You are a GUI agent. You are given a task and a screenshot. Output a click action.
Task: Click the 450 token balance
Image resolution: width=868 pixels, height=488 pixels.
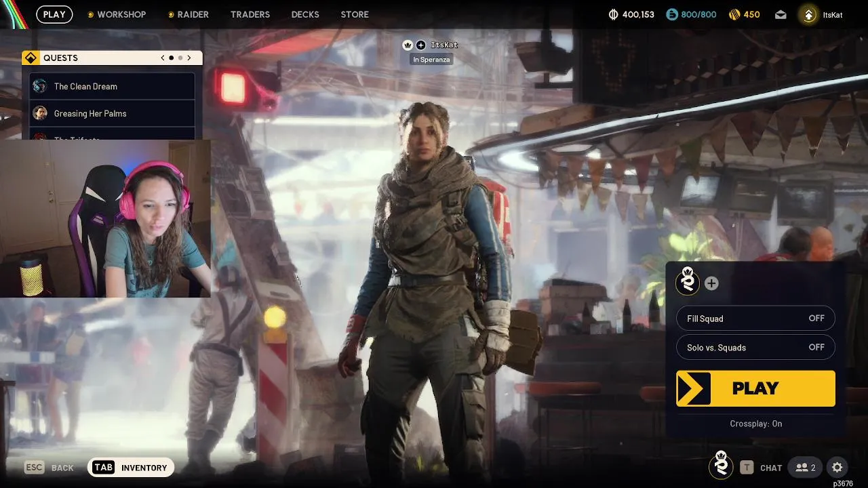751,14
